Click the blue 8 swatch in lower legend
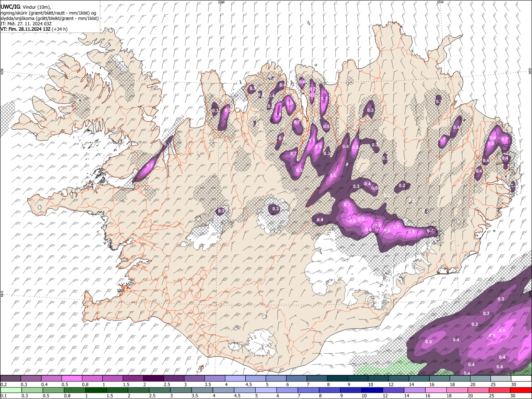Image resolution: width=532 pixels, height=399 pixels. pos(330,390)
